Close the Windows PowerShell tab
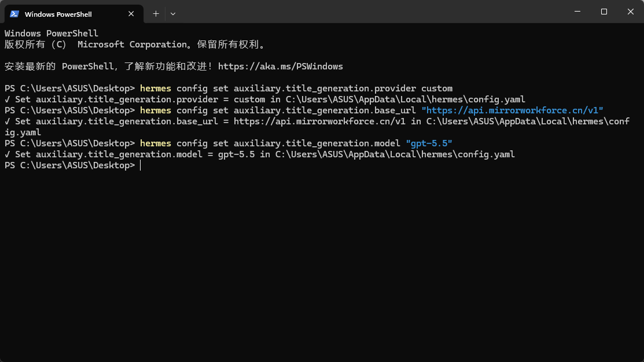Viewport: 644px width, 362px height. tap(131, 14)
